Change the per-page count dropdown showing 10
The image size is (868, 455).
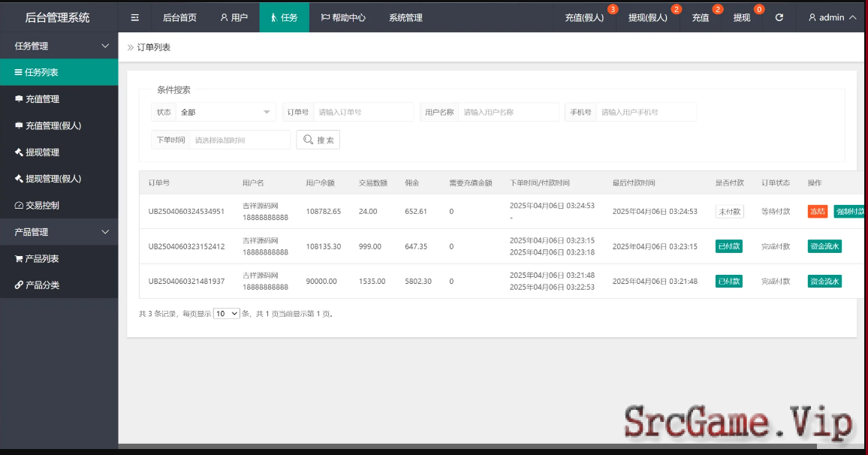point(227,314)
